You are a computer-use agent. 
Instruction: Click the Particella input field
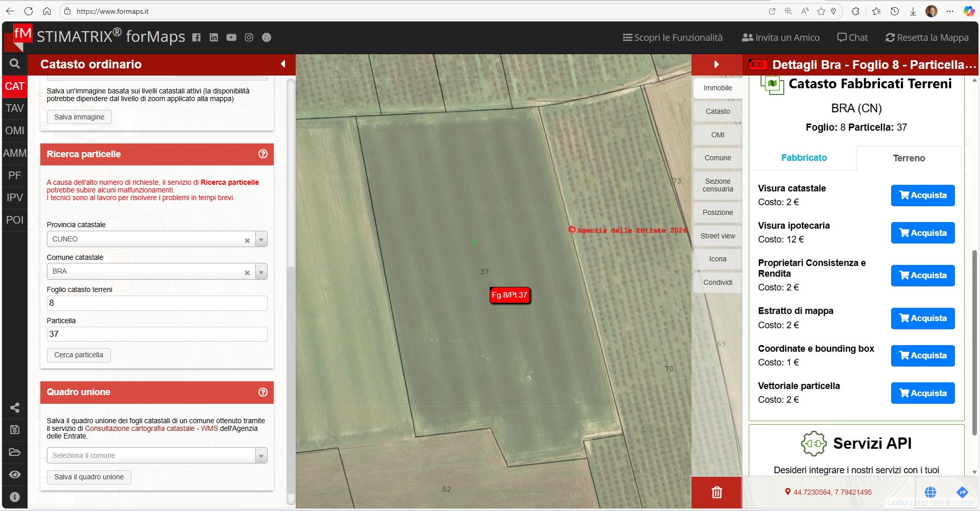click(157, 334)
